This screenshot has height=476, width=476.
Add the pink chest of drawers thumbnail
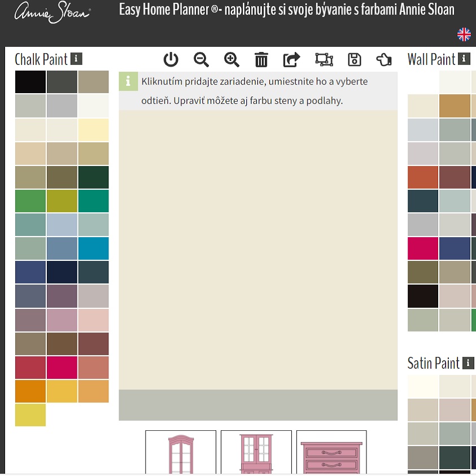[331, 452]
